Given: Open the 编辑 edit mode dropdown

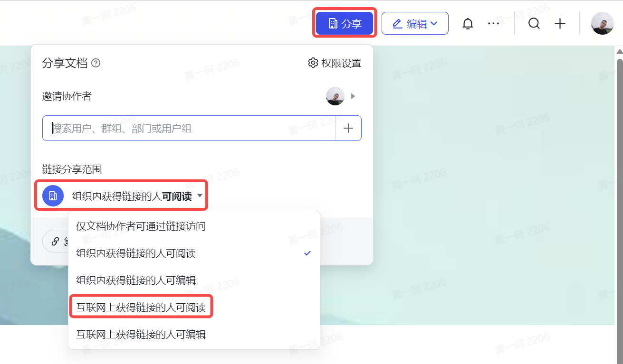Looking at the screenshot, I should [x=415, y=24].
